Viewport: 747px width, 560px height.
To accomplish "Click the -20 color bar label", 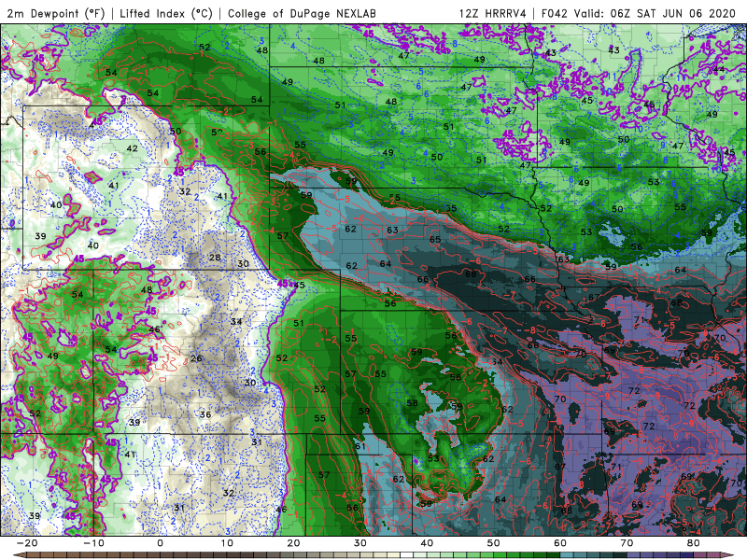I will tap(27, 543).
